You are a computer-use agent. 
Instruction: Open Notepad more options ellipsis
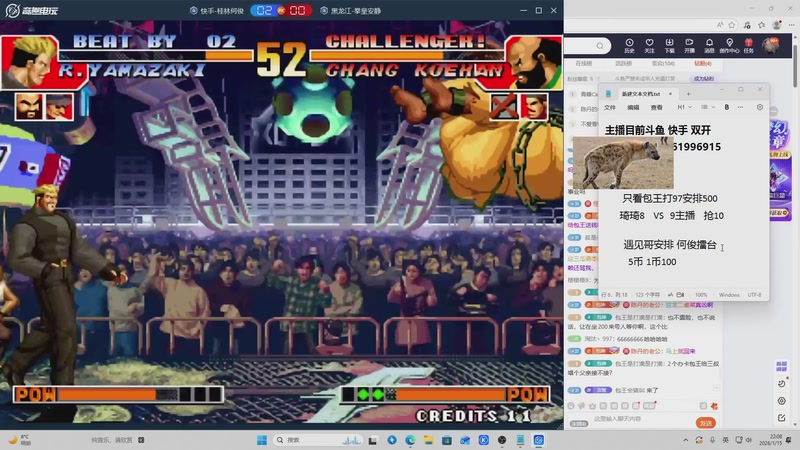pyautogui.click(x=740, y=107)
